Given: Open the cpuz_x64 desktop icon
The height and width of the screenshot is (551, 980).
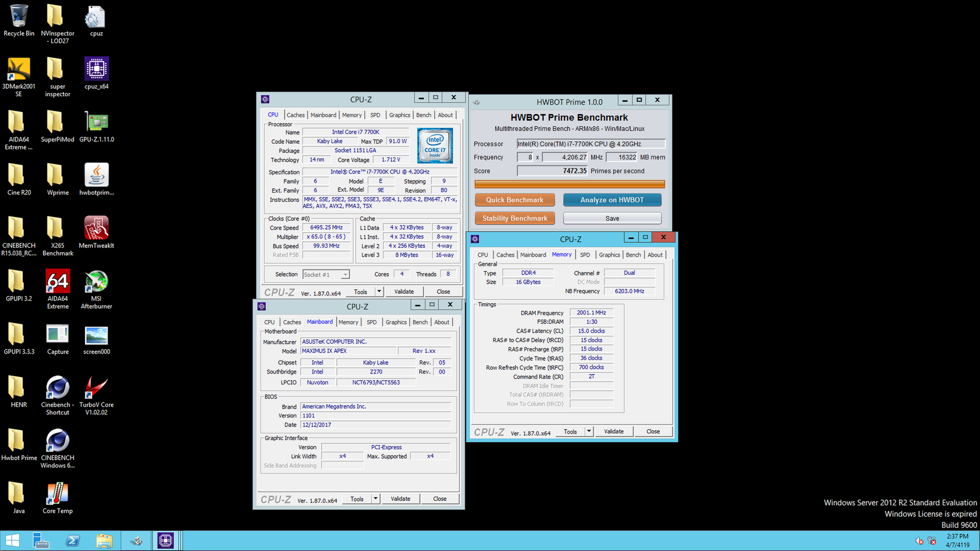Looking at the screenshot, I should coord(96,74).
